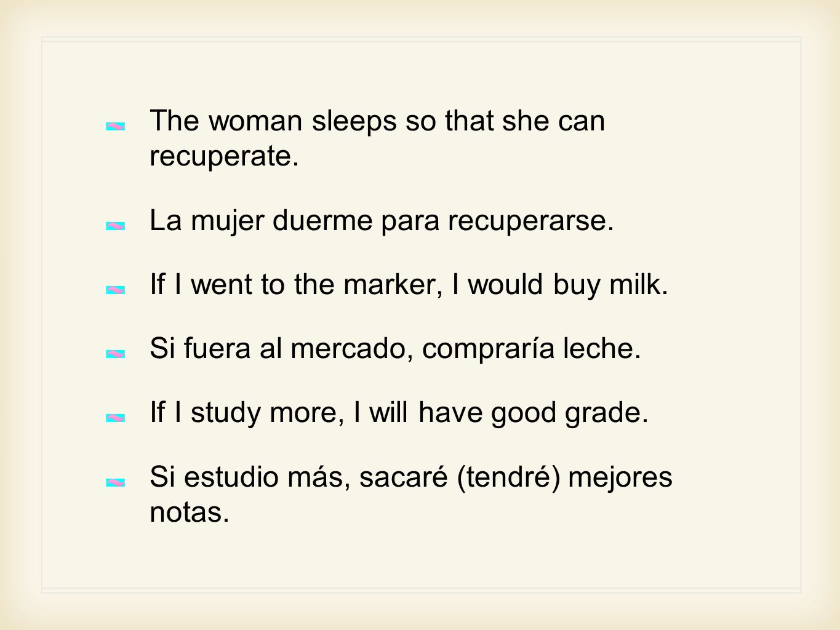840x630 pixels.
Task: Click bullet icon beside 'La mujer duerme'
Action: [x=115, y=226]
